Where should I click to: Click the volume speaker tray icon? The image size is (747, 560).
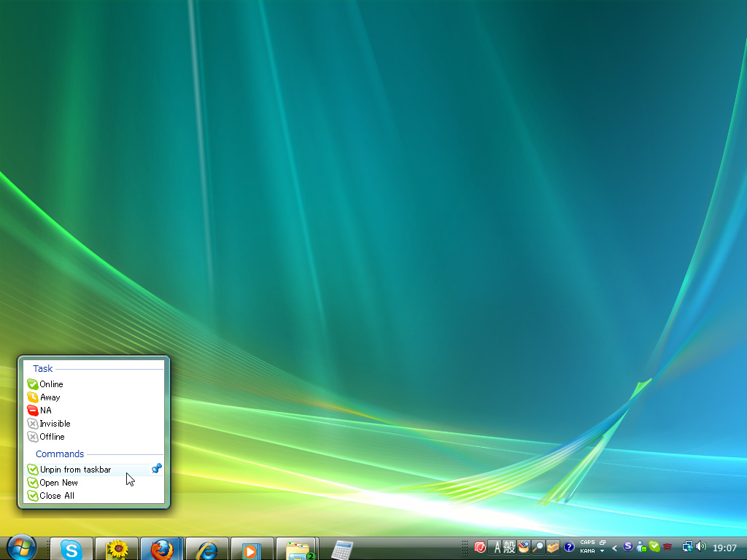[x=701, y=547]
